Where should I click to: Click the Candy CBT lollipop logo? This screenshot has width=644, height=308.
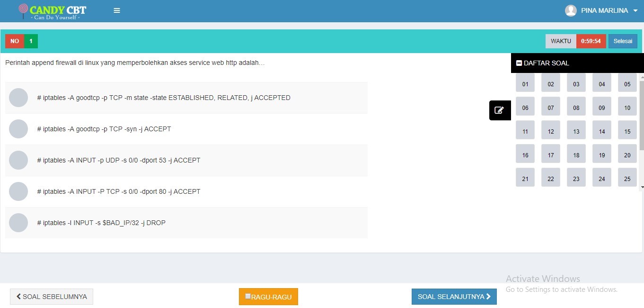52,11
